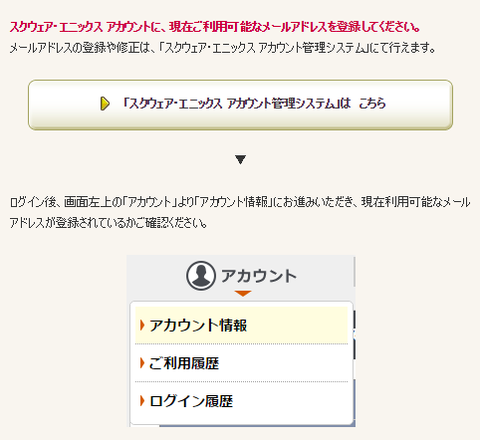Click the gray account header bar of the image
This screenshot has width=480, height=440.
[240, 276]
